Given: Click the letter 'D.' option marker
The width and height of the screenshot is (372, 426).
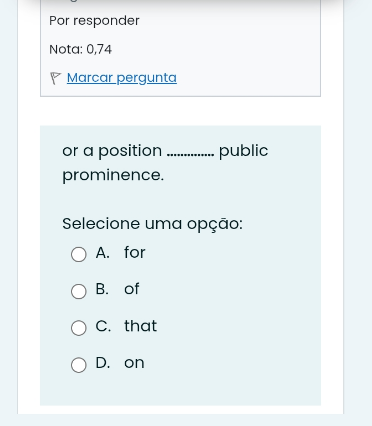Looking at the screenshot, I should (x=103, y=363).
